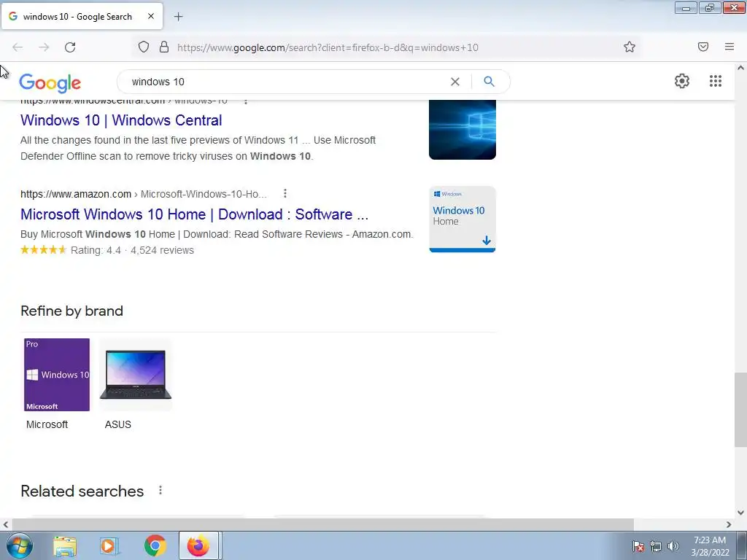Open the Google apps grid
The image size is (747, 560).
point(715,81)
